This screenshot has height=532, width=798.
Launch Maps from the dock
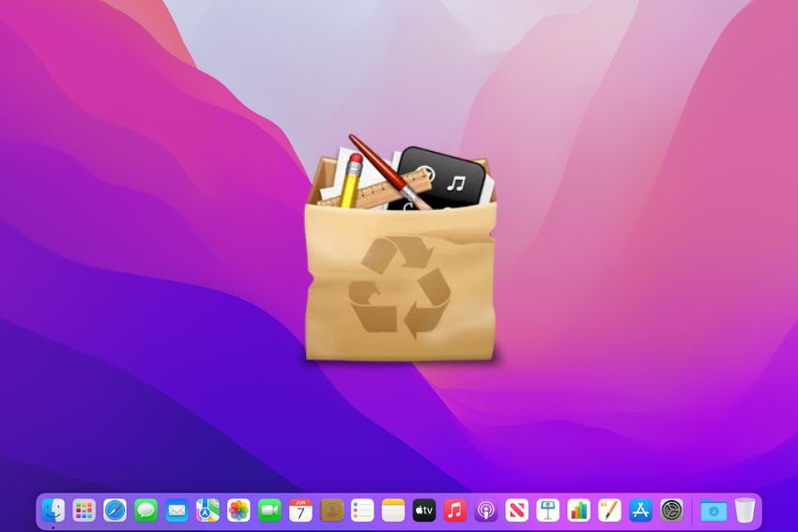click(x=207, y=510)
